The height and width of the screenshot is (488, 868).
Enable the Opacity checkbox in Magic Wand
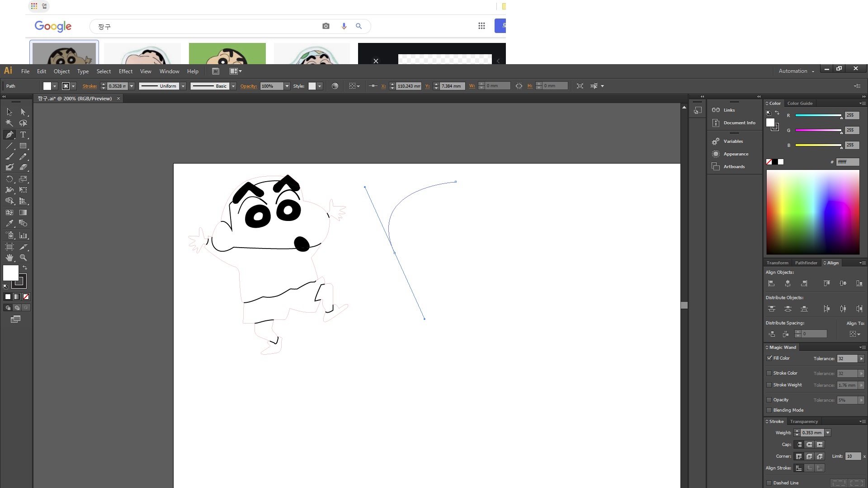pos(769,400)
